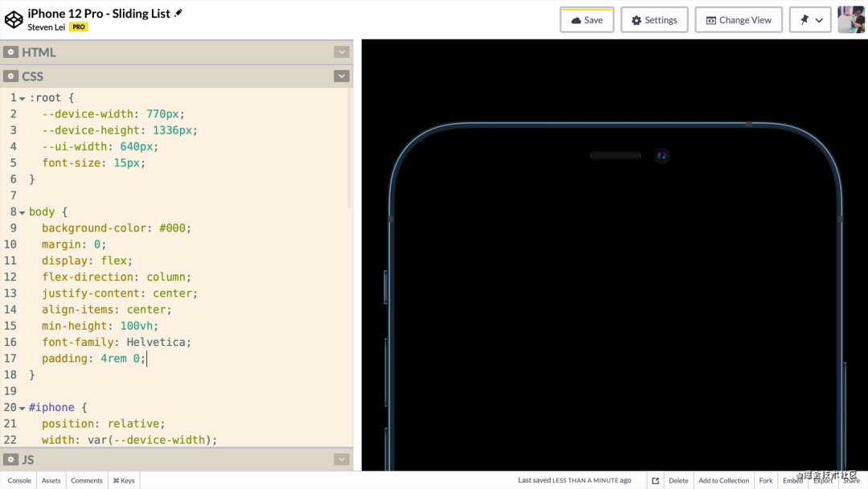Open the Assets tab
The width and height of the screenshot is (868, 489).
(51, 481)
